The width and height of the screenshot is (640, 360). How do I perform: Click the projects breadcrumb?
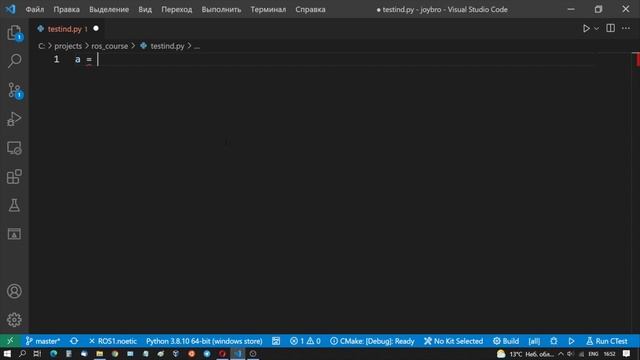click(68, 46)
